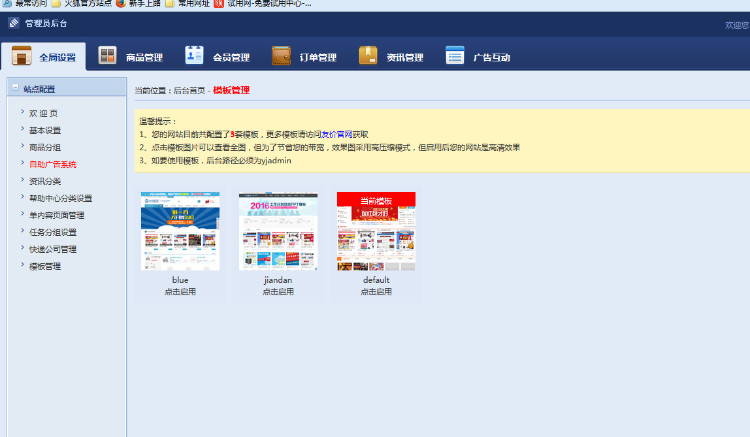The image size is (750, 437).
Task: Click the 资讯管理 bookmark box icon
Action: tap(368, 55)
